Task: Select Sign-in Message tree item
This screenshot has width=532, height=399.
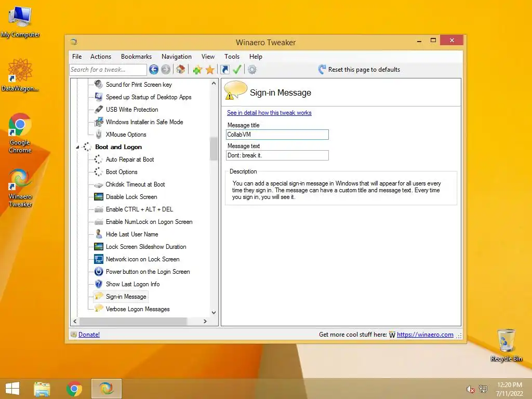Action: (126, 297)
